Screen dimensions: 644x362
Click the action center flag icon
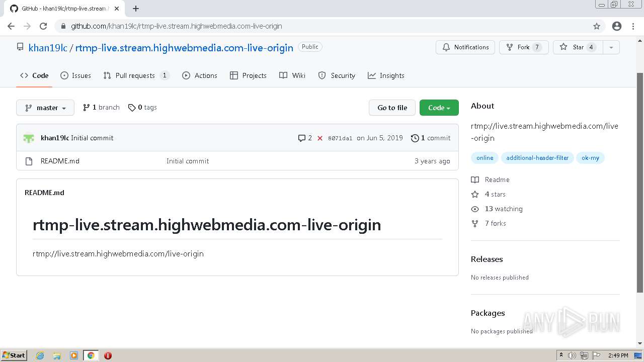pos(596,355)
